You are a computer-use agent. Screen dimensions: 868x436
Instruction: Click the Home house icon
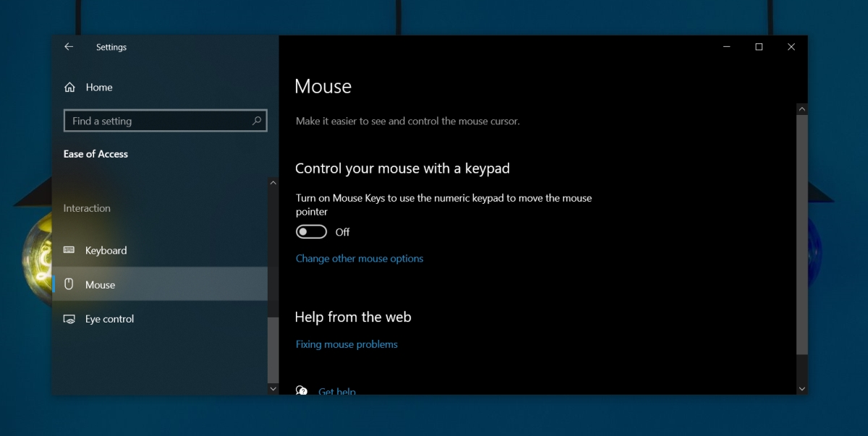pos(70,87)
